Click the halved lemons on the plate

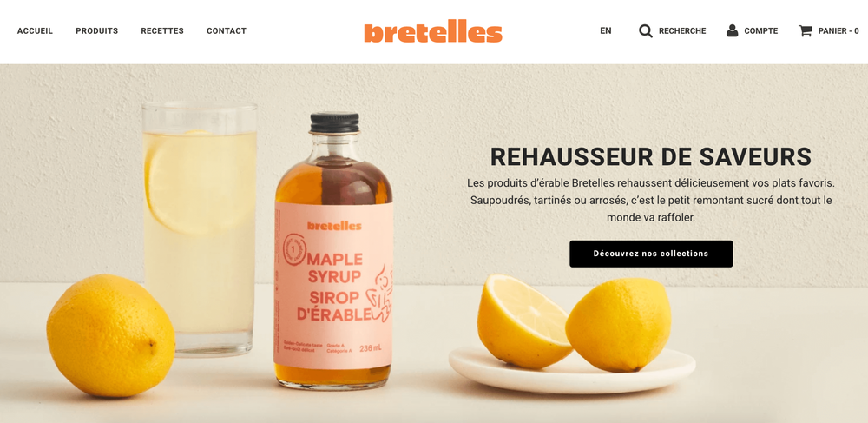click(x=574, y=323)
